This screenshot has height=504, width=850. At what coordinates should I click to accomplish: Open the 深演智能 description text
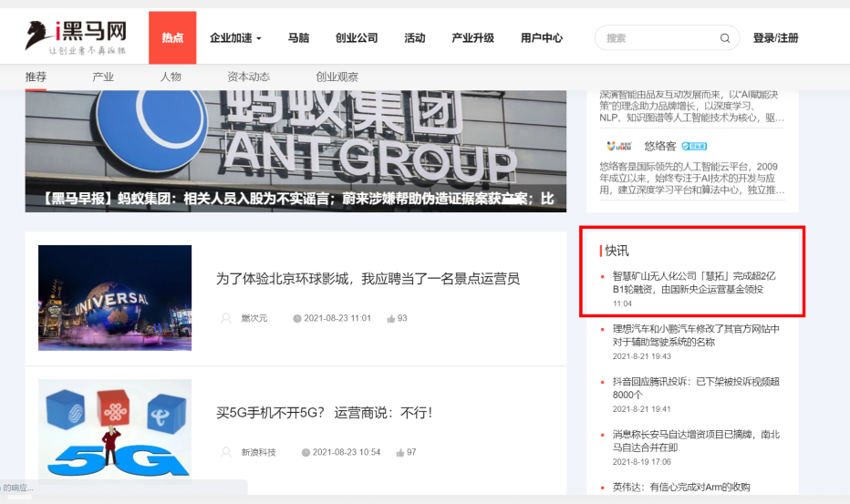[691, 107]
